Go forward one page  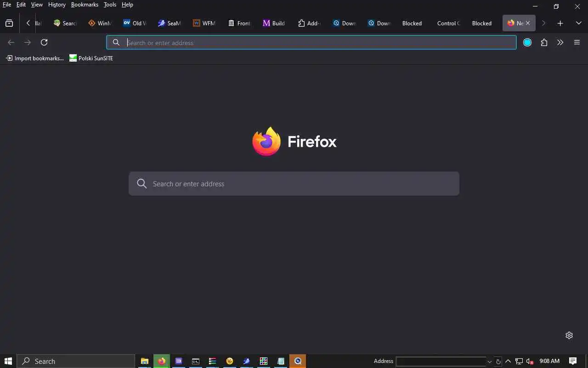[28, 42]
